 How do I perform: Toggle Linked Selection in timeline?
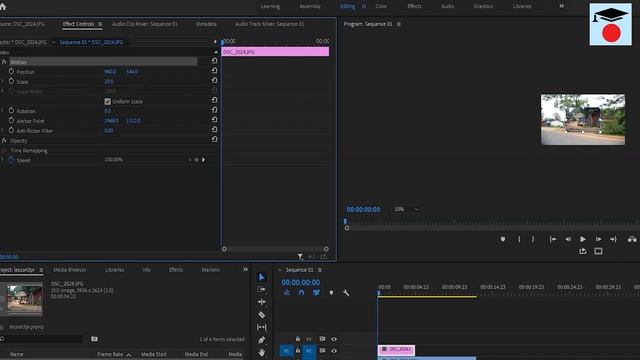coord(316,293)
